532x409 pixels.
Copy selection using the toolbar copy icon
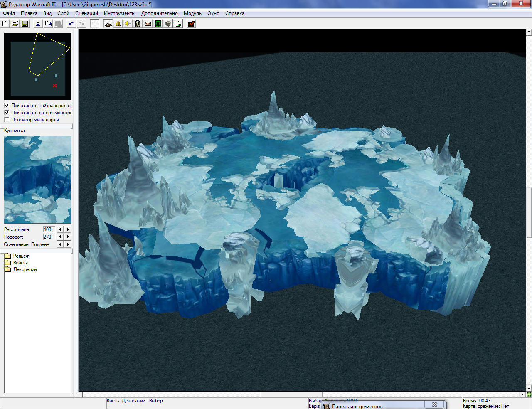pyautogui.click(x=48, y=24)
